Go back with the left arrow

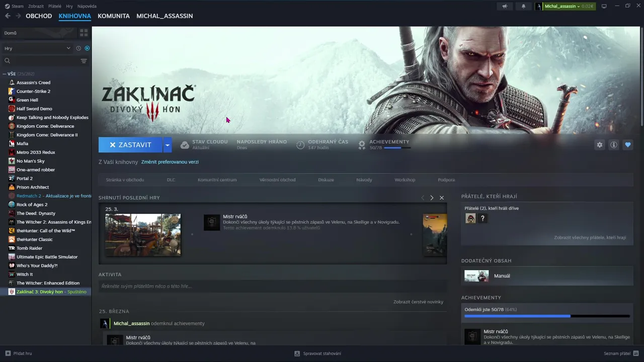point(8,16)
